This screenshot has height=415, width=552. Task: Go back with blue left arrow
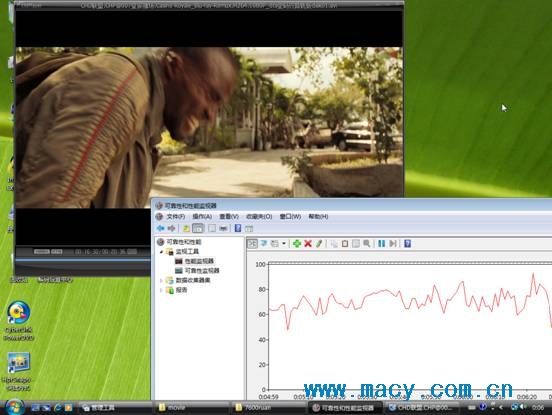pyautogui.click(x=161, y=228)
